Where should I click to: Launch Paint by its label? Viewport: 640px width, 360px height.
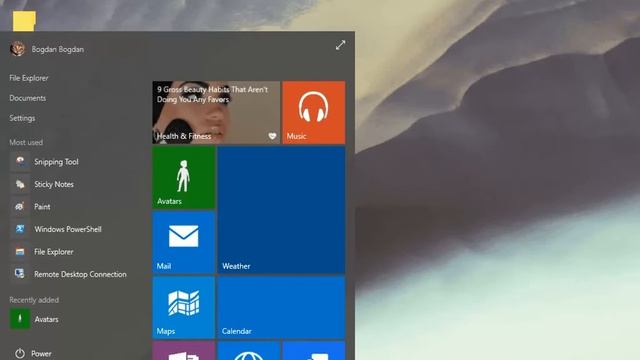pos(42,207)
